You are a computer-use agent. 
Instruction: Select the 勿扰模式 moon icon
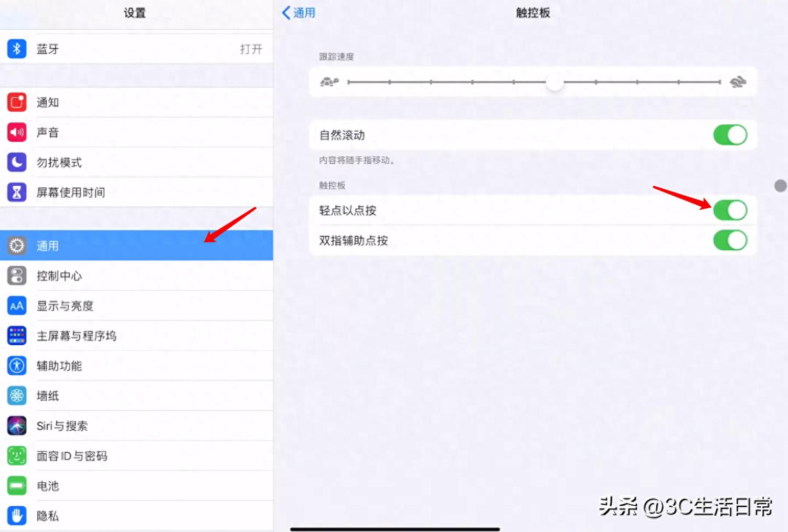(x=16, y=162)
